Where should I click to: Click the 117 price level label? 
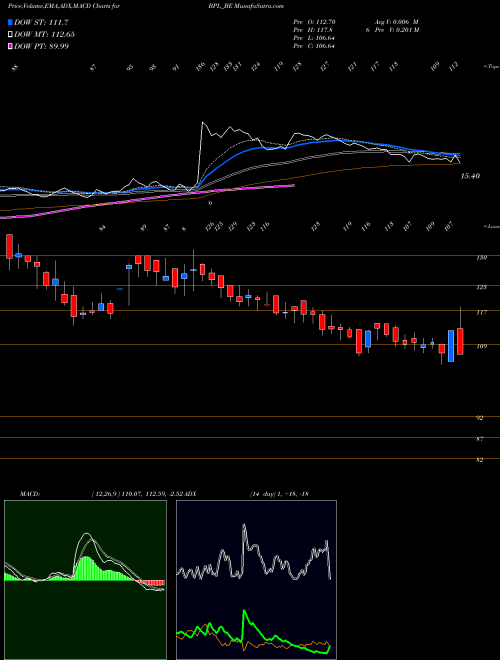coord(482,312)
